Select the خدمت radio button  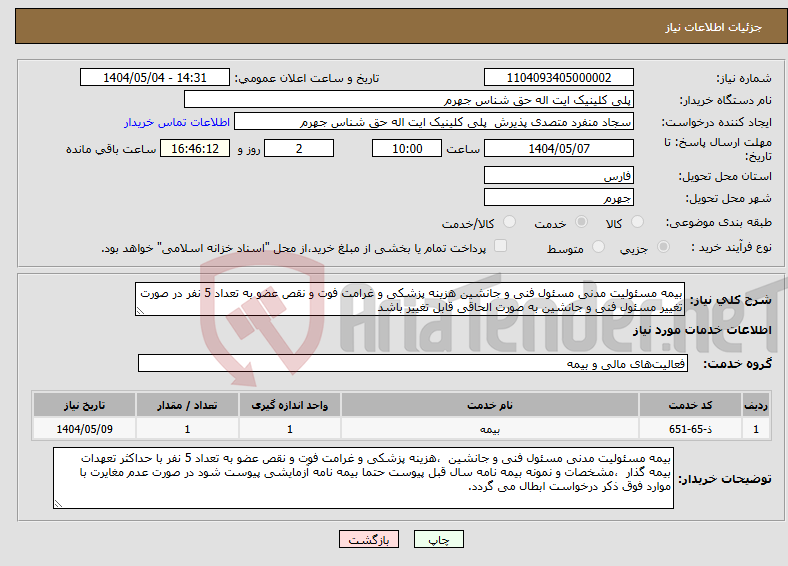coord(581,222)
